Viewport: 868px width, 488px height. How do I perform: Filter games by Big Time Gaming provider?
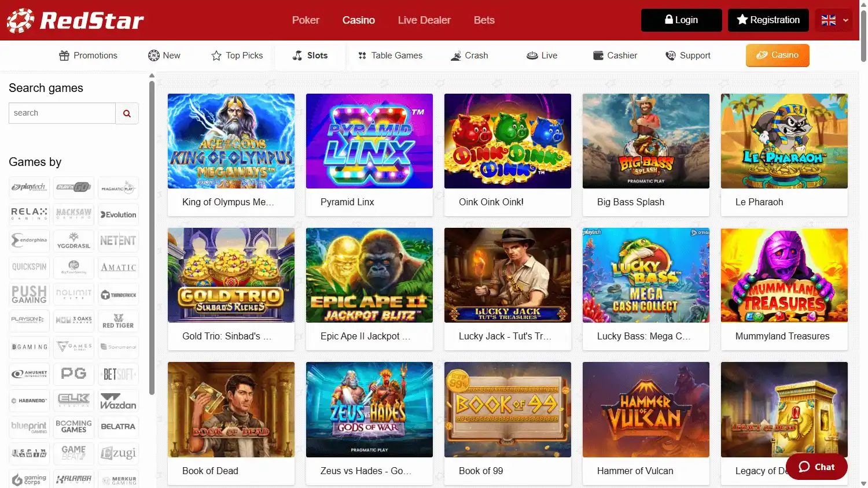click(x=74, y=267)
